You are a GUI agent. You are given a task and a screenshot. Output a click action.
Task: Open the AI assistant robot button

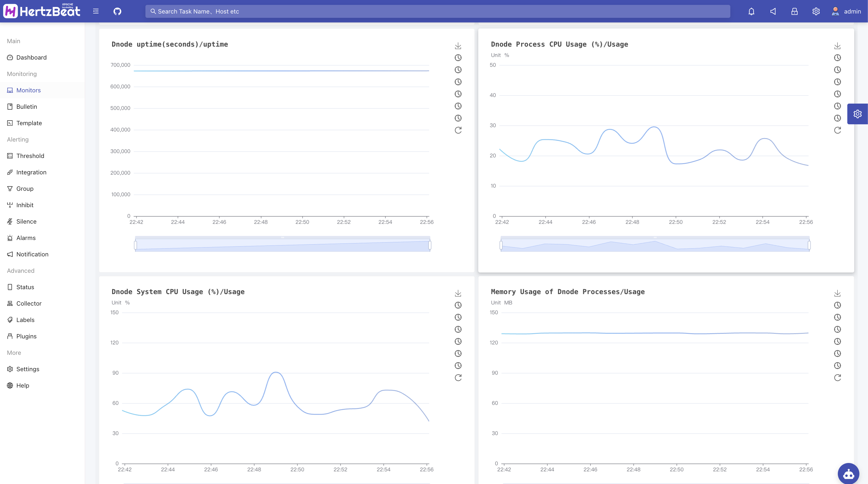[x=848, y=474]
